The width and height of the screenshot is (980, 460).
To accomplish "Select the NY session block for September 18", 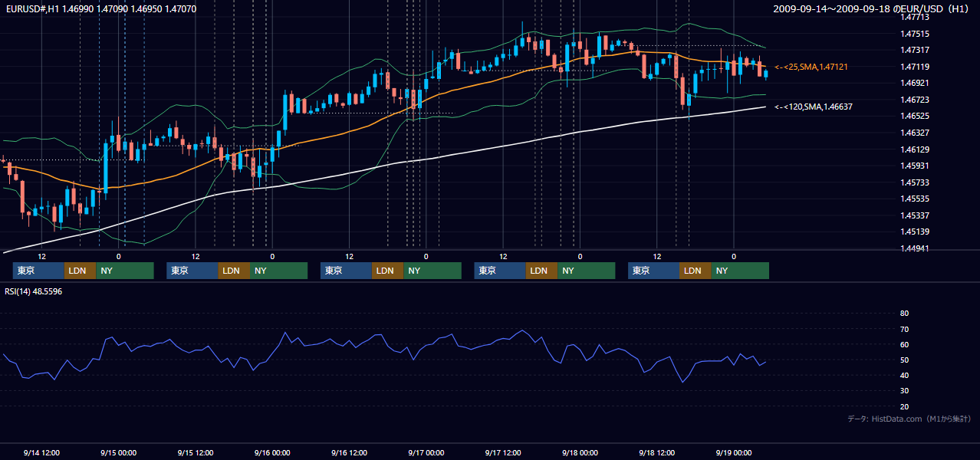I will coord(739,271).
